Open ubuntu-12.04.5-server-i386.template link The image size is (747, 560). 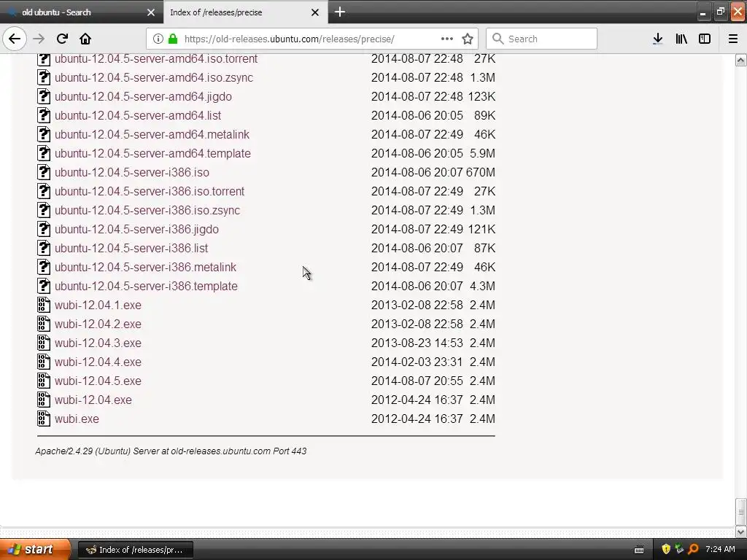[x=146, y=286]
